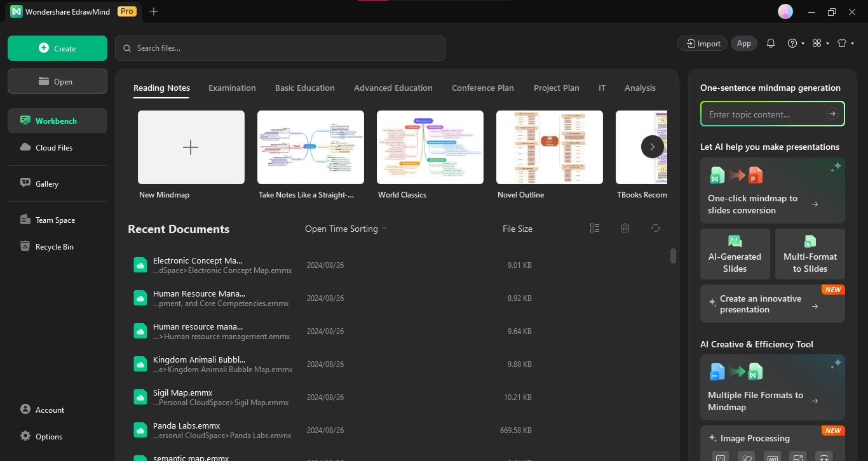Open Novel Outline template thumbnail
The height and width of the screenshot is (461, 868).
550,147
